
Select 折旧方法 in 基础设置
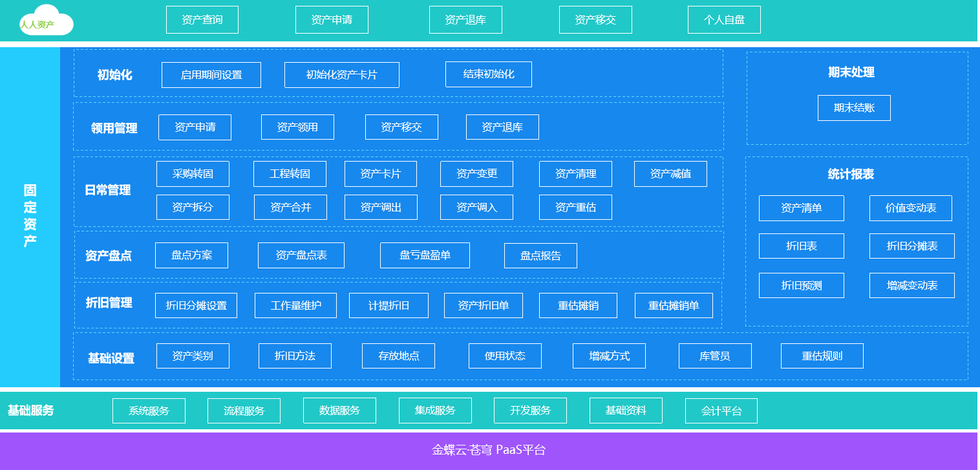tap(295, 356)
